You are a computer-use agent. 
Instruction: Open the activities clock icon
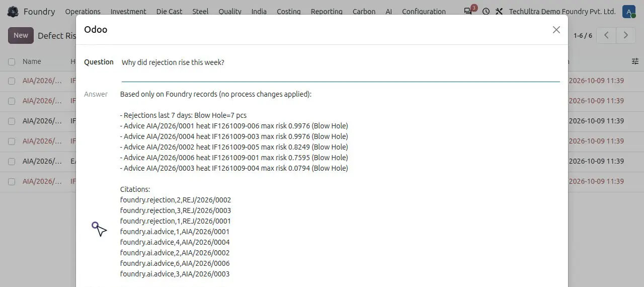[x=486, y=11]
